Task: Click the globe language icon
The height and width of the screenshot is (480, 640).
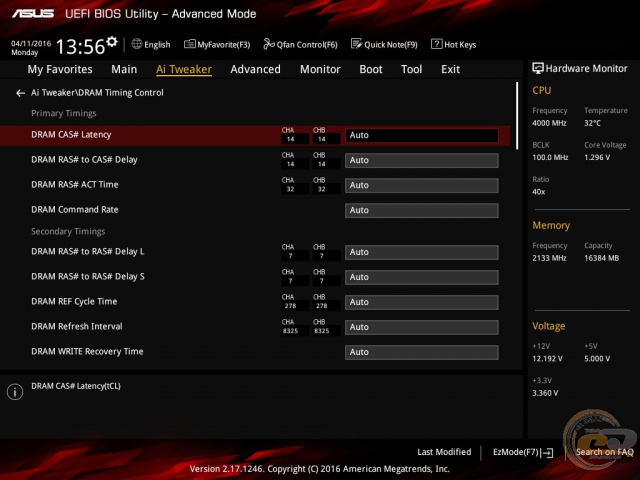Action: [x=137, y=44]
